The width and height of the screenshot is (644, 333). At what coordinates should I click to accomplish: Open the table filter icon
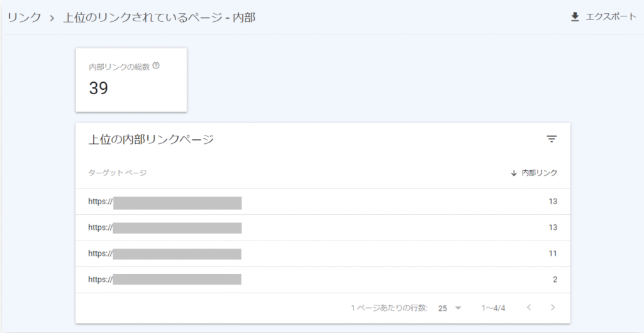552,139
